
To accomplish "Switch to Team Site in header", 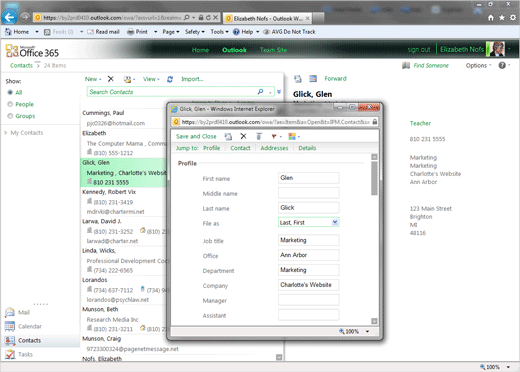I will click(273, 50).
